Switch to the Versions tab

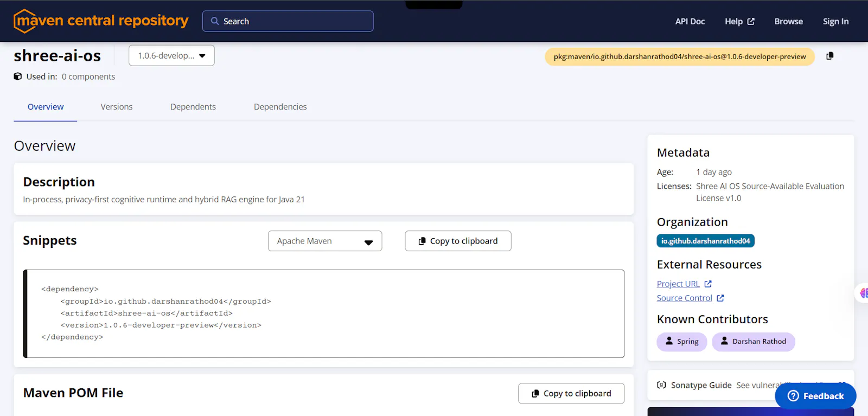pos(117,107)
